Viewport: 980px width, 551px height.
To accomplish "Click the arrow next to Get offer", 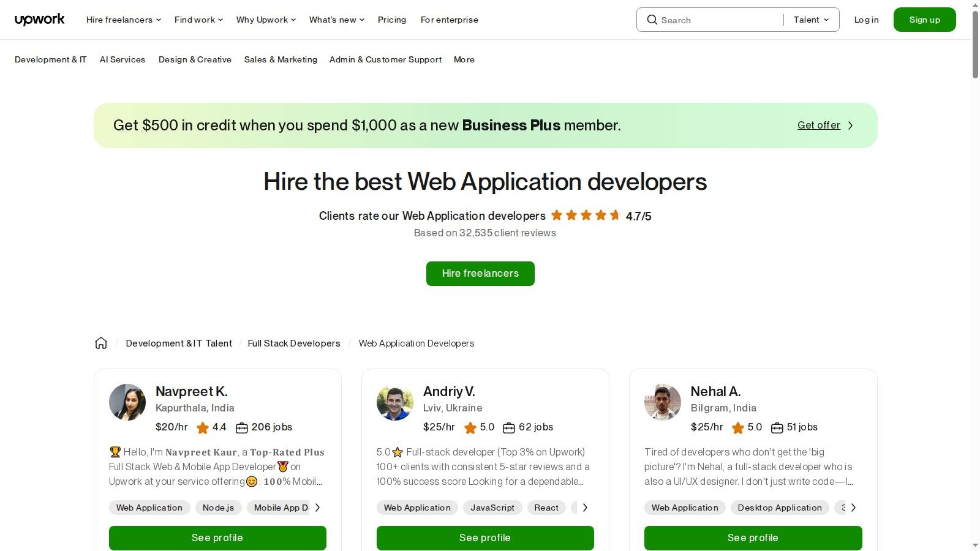I will point(851,125).
